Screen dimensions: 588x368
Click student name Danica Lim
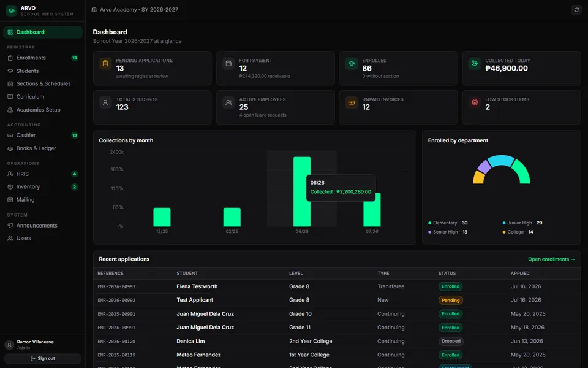(190, 342)
